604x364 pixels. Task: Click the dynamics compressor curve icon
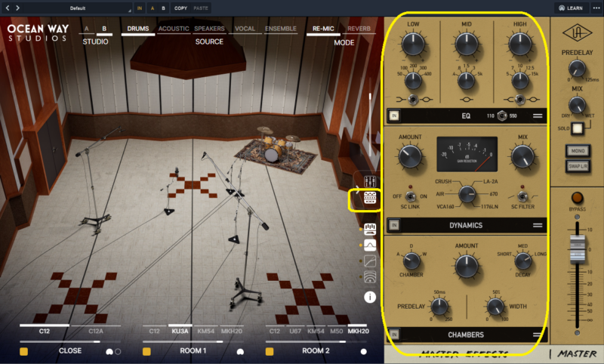pyautogui.click(x=370, y=261)
